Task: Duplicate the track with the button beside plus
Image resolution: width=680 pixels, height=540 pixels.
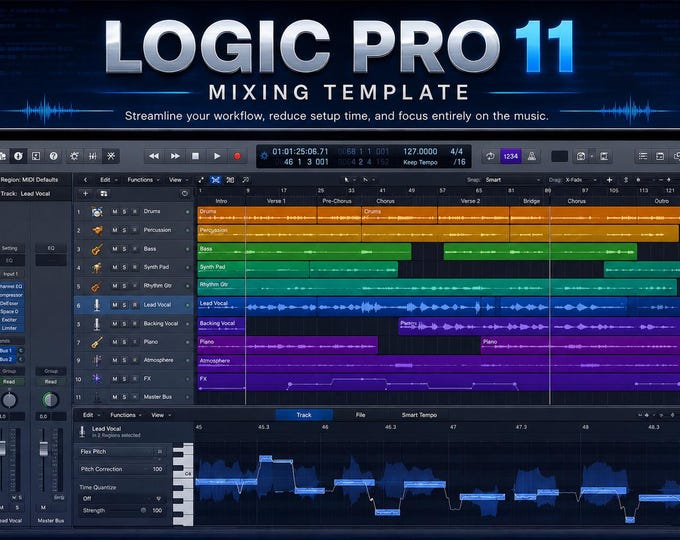Action: (104, 193)
